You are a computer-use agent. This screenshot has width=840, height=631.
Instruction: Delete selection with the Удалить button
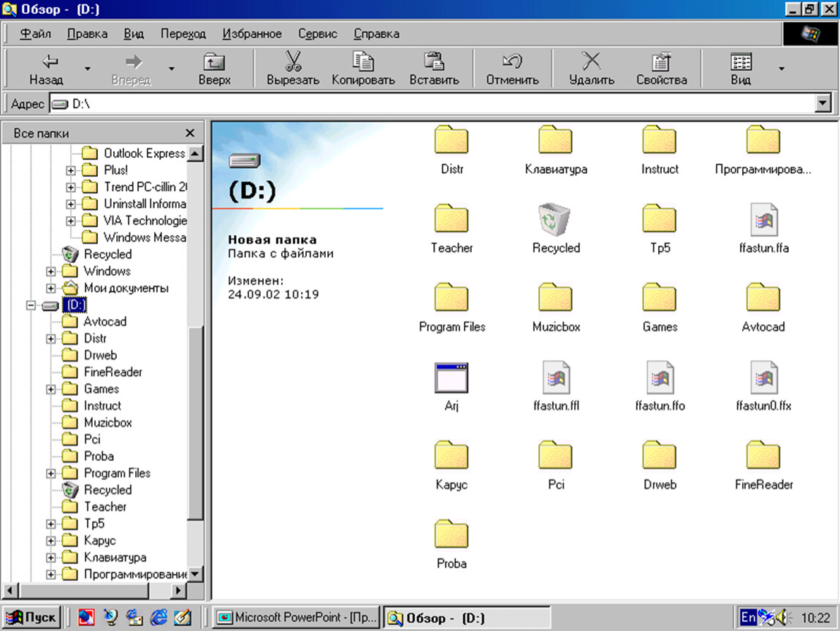[592, 69]
